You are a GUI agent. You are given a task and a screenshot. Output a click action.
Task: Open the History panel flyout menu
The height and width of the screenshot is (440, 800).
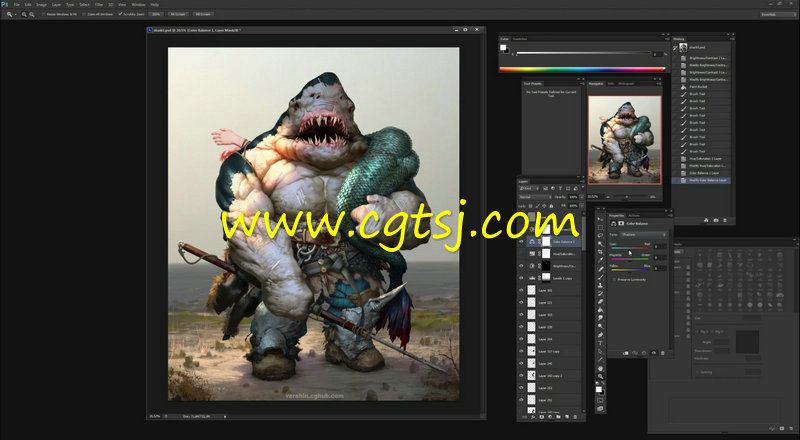(x=731, y=39)
